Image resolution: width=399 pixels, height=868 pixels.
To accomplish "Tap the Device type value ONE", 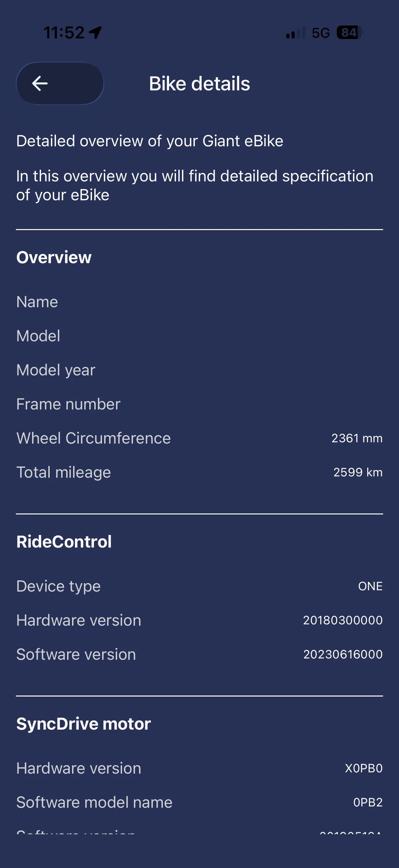I will [370, 586].
